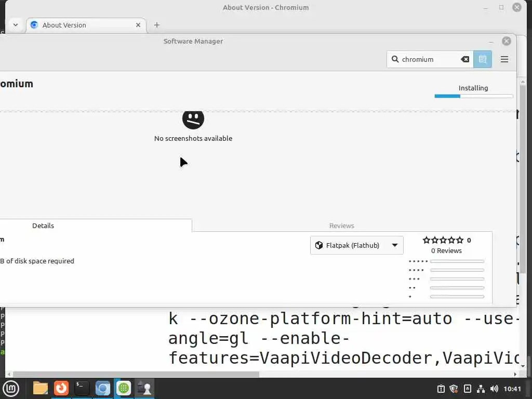Screen dimensions: 532x399
Task: Close the About Version tab
Action: (x=138, y=25)
